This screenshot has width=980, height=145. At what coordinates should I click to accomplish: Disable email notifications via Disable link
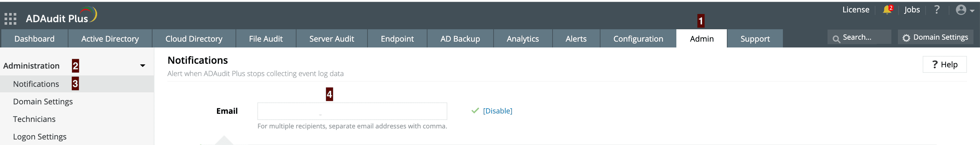(x=497, y=111)
